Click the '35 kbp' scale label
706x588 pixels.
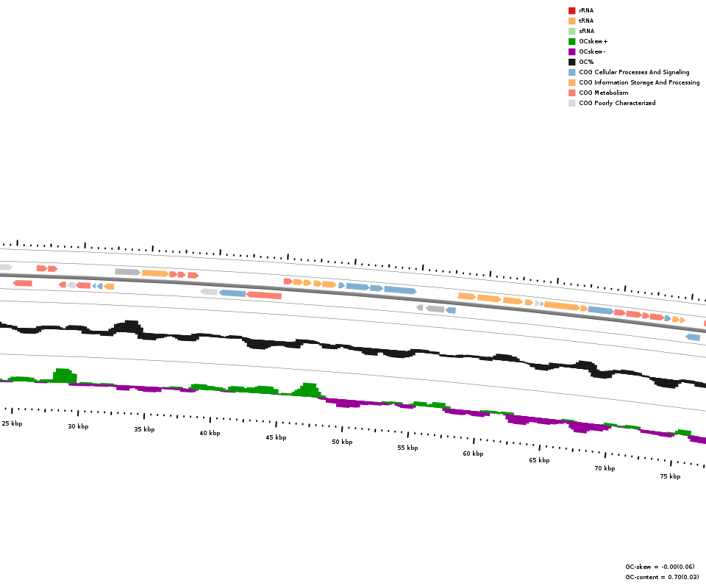(144, 429)
